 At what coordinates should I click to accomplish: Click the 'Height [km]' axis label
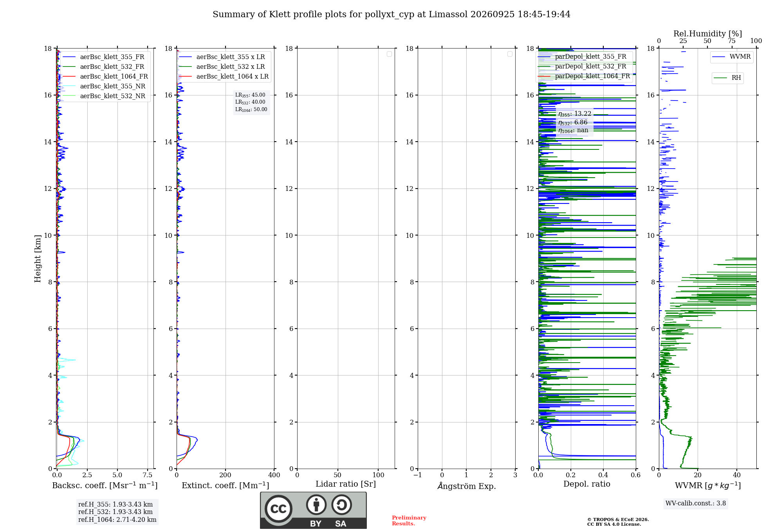[38, 259]
